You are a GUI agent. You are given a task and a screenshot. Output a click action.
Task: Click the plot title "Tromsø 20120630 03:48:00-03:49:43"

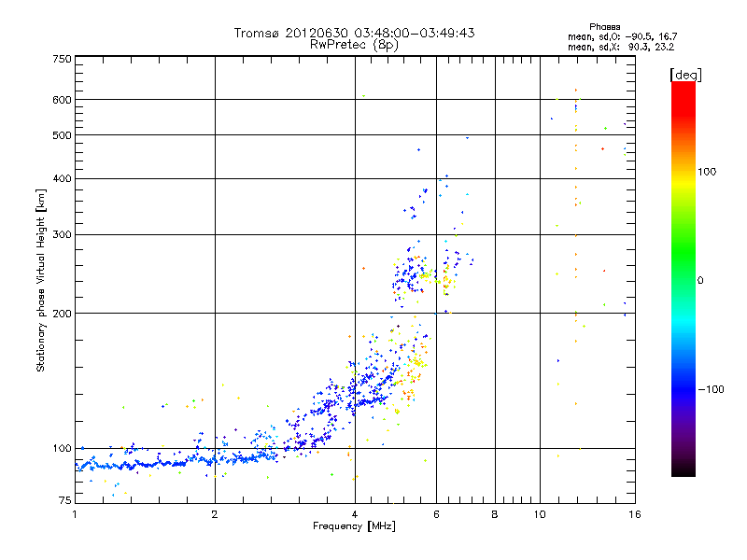(354, 33)
